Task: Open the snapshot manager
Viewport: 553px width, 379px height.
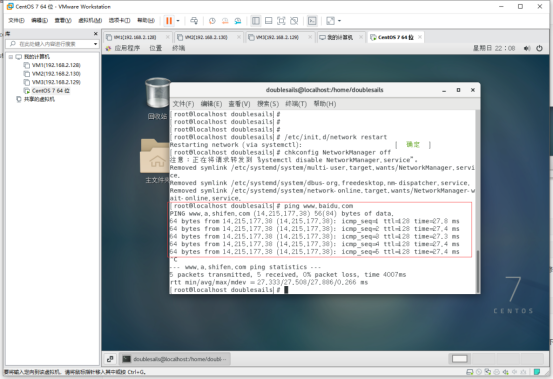Action: 238,21
